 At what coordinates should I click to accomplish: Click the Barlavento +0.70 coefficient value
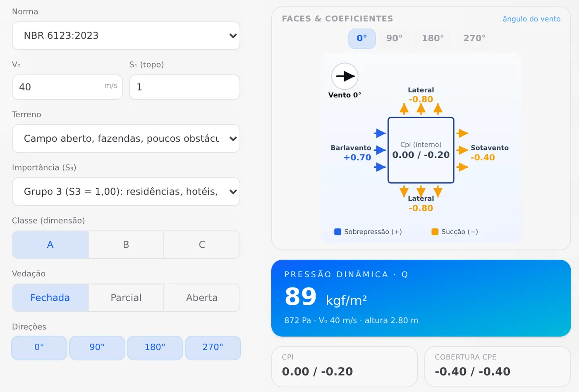(x=357, y=157)
